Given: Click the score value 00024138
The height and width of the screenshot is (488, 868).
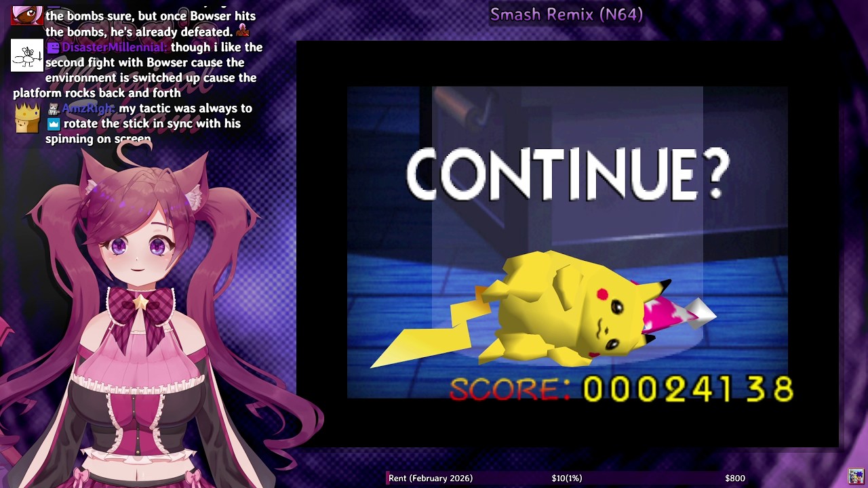Looking at the screenshot, I should (x=688, y=389).
